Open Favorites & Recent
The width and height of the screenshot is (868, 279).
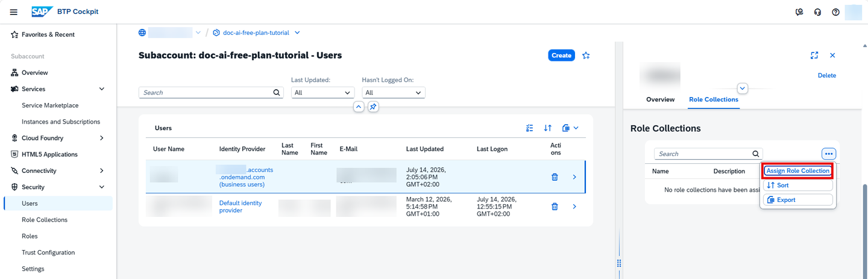(48, 34)
